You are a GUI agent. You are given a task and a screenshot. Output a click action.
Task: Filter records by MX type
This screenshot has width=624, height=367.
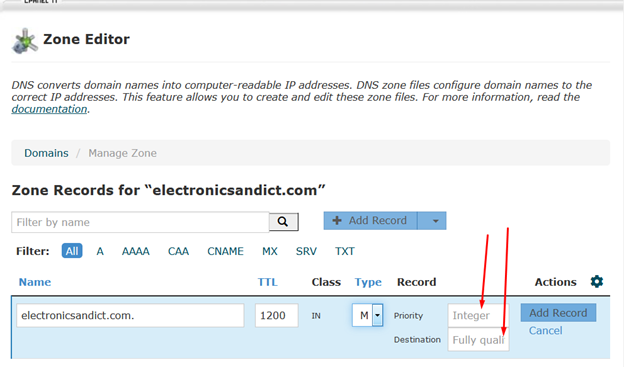[270, 252]
